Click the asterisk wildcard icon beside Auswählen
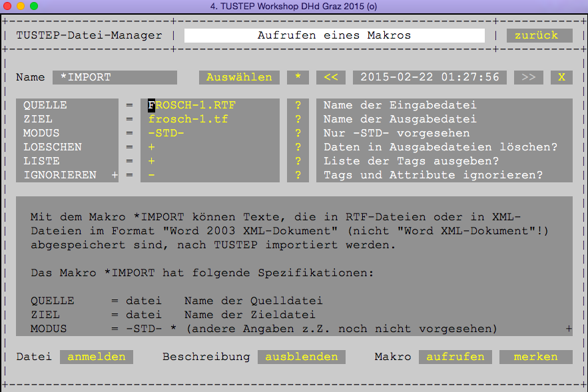588x392 pixels. pyautogui.click(x=297, y=77)
